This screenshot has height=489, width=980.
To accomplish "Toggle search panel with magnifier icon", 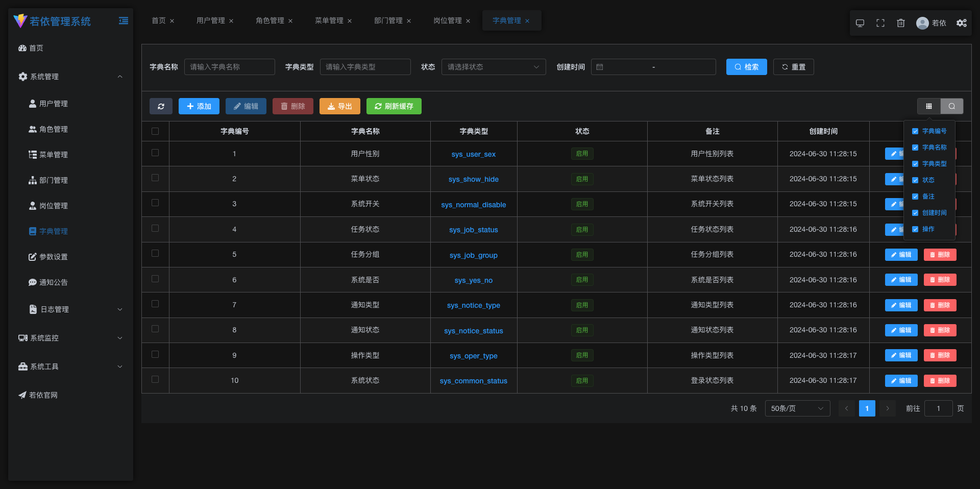I will (x=952, y=106).
